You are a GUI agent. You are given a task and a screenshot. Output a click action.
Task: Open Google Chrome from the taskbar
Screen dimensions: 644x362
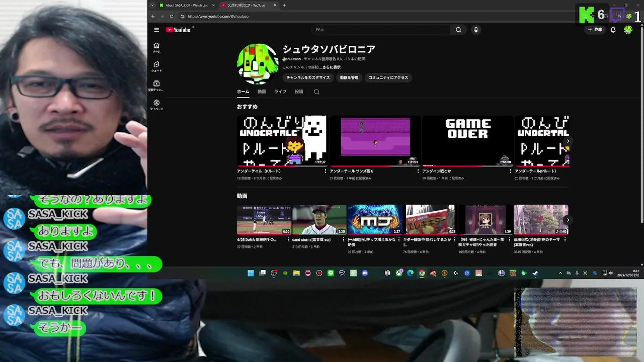(x=422, y=273)
